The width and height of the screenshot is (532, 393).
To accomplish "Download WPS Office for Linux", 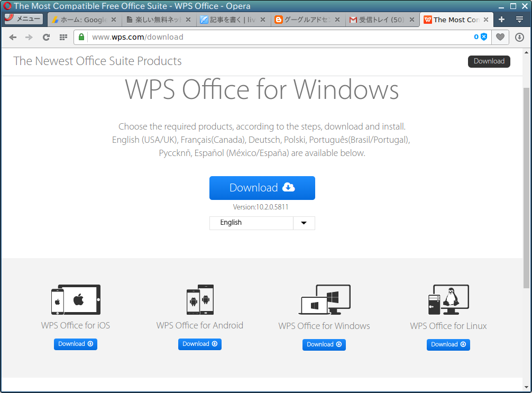I will (448, 344).
